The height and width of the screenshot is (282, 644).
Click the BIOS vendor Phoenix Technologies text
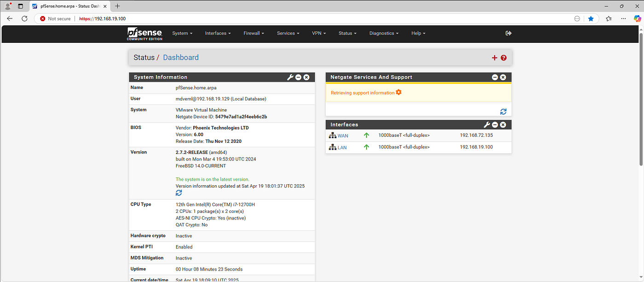coord(221,128)
